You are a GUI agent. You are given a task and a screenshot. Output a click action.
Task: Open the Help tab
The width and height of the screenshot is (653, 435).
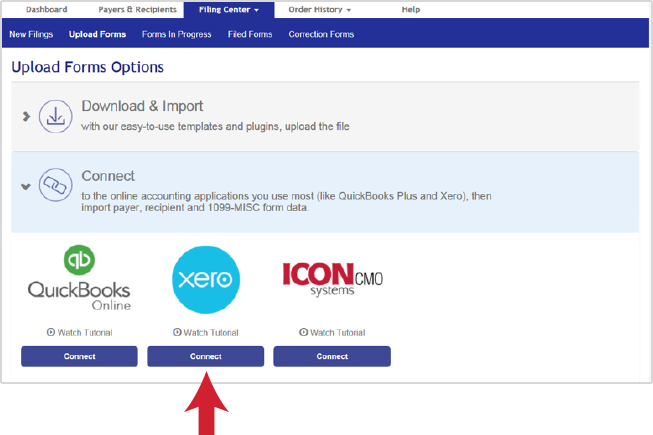pos(411,10)
